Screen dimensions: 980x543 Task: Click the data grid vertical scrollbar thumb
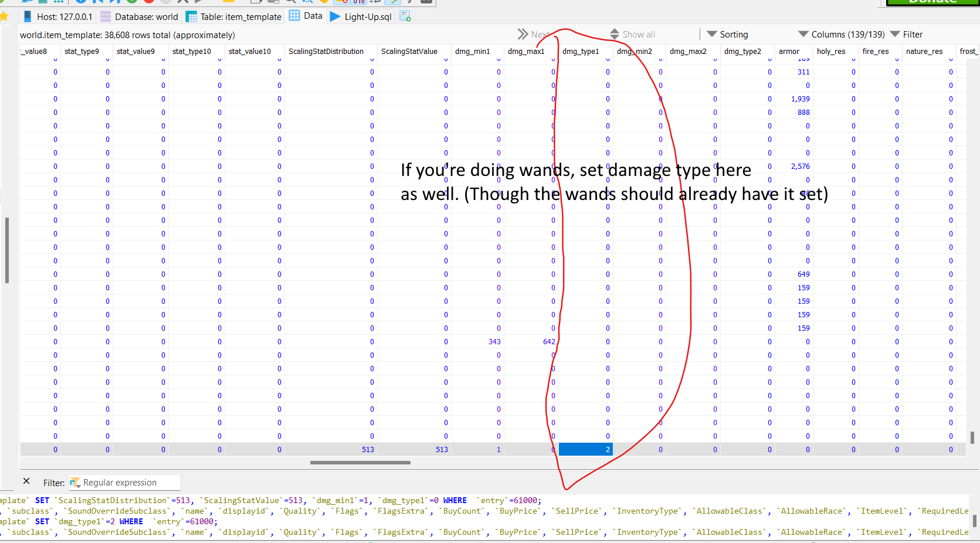pyautogui.click(x=972, y=437)
